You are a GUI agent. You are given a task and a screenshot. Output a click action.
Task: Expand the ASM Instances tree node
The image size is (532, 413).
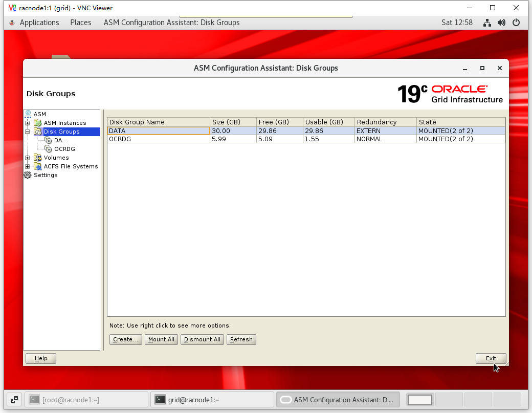[x=28, y=123]
